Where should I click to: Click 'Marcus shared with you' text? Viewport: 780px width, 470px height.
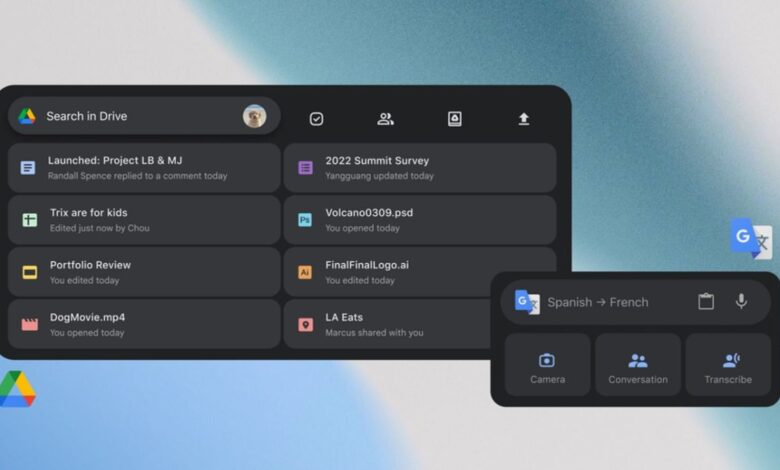(x=375, y=333)
